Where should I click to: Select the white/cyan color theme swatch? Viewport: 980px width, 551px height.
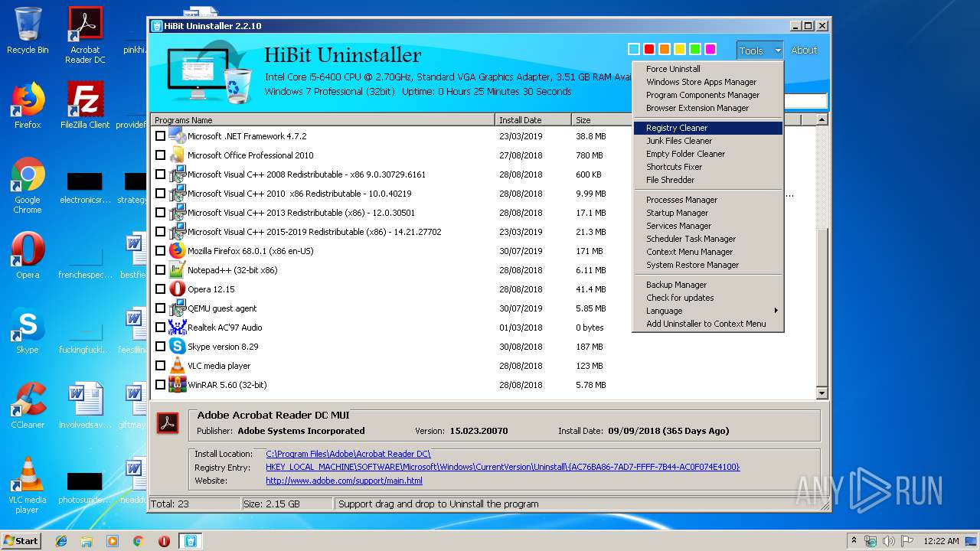click(633, 49)
